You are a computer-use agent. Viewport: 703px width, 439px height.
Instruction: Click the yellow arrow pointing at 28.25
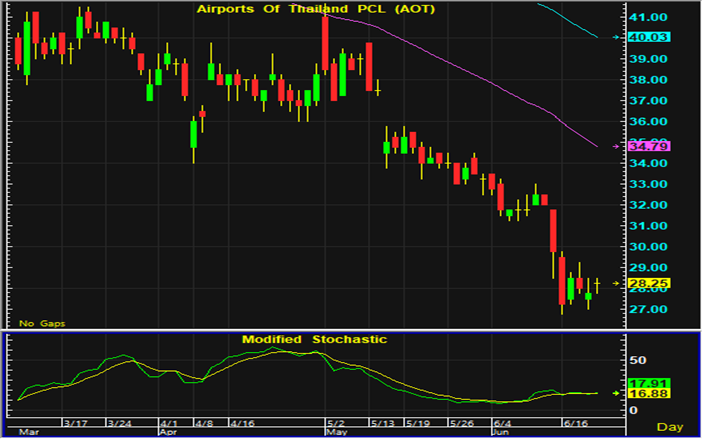tap(617, 283)
